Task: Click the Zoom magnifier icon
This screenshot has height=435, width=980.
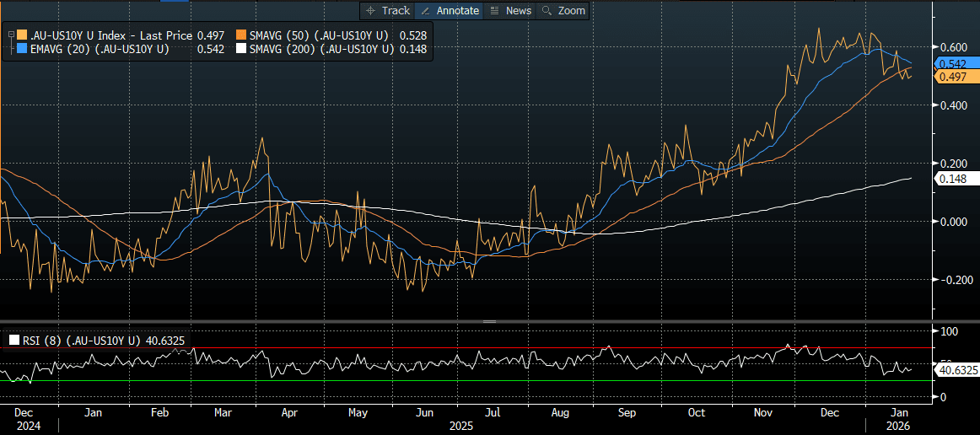Action: pyautogui.click(x=547, y=11)
